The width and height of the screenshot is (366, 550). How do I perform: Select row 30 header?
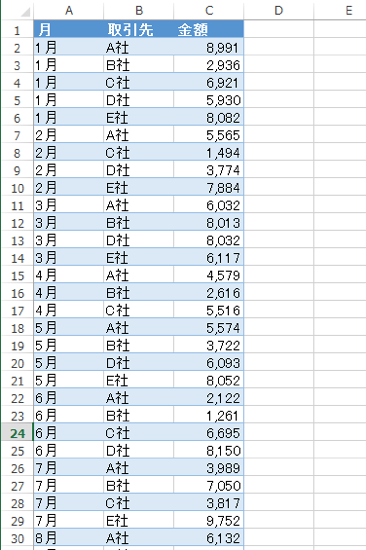point(17,538)
